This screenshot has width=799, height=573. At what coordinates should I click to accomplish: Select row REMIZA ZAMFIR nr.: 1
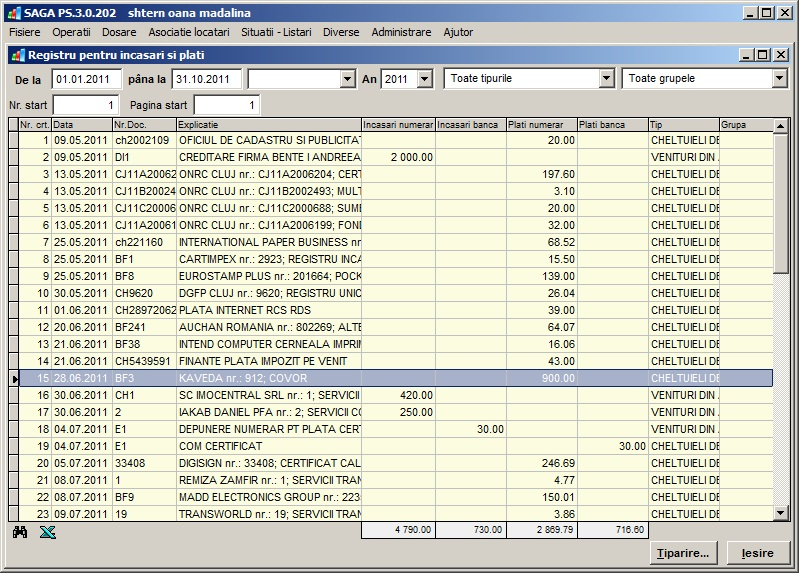click(396, 480)
